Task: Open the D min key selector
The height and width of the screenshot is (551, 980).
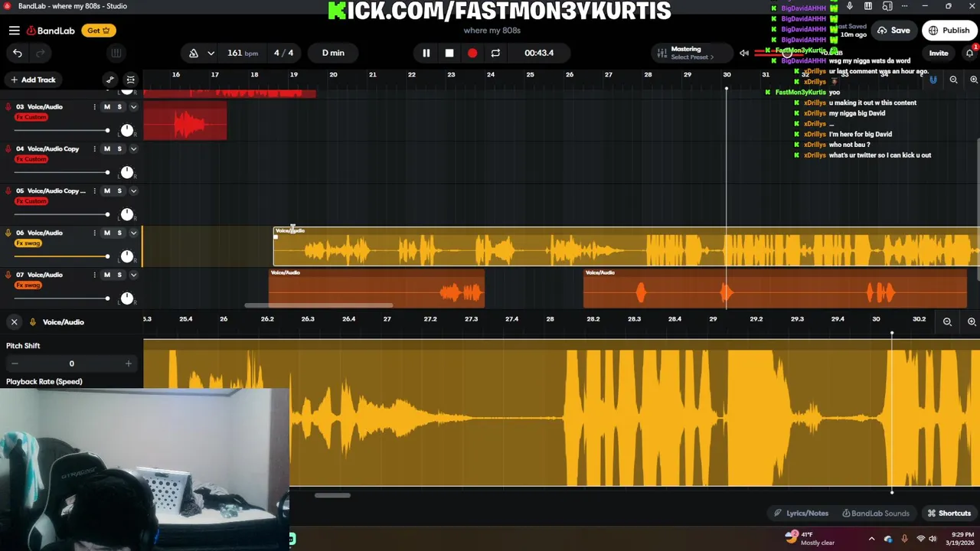Action: coord(333,53)
